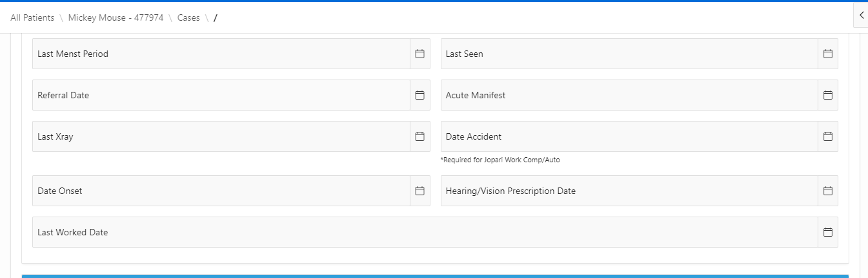Viewport: 868px width, 278px height.
Task: Focus the Last Menst Period field
Action: tap(221, 54)
